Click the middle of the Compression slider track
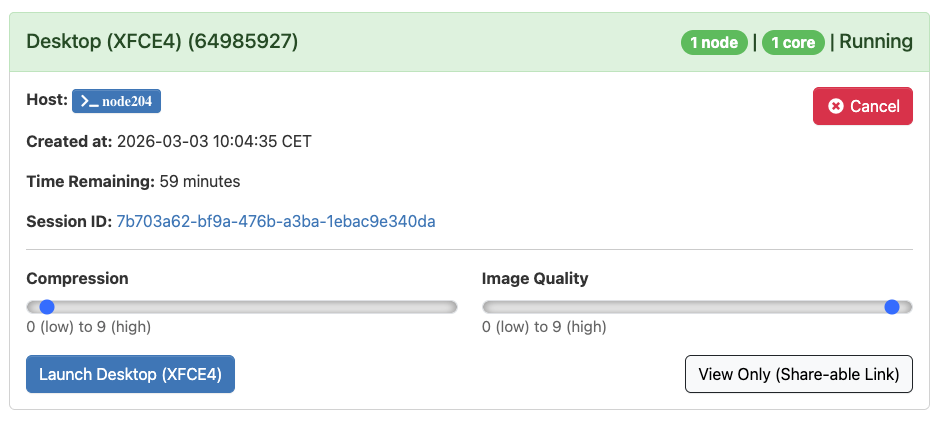 coord(242,307)
